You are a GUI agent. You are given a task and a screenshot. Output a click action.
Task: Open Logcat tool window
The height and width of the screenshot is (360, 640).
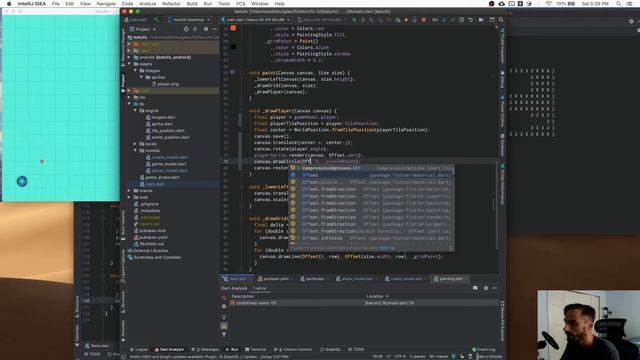coord(139,350)
